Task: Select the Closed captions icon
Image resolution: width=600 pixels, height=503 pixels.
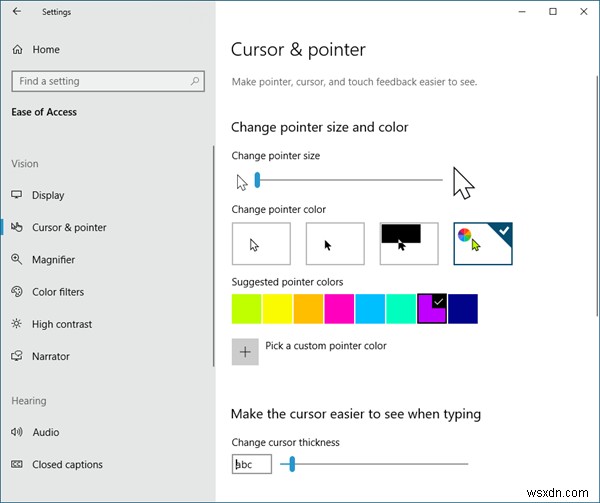Action: [x=16, y=464]
